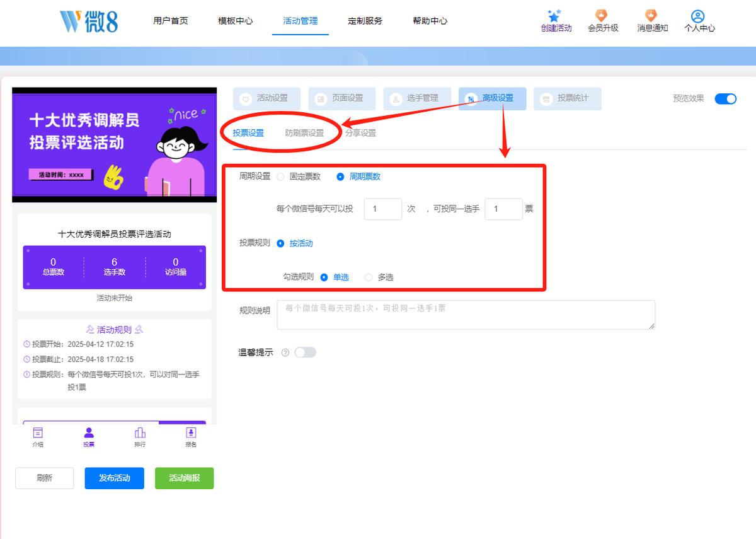Viewport: 756px width, 539px height.
Task: Switch to 投票统计 tab
Action: coord(567,98)
